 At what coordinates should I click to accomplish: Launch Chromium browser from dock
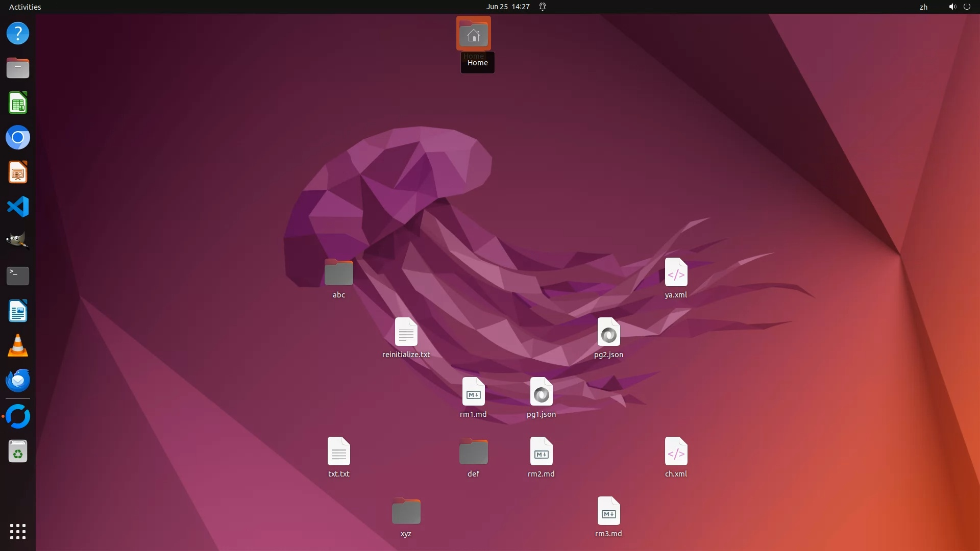18,138
